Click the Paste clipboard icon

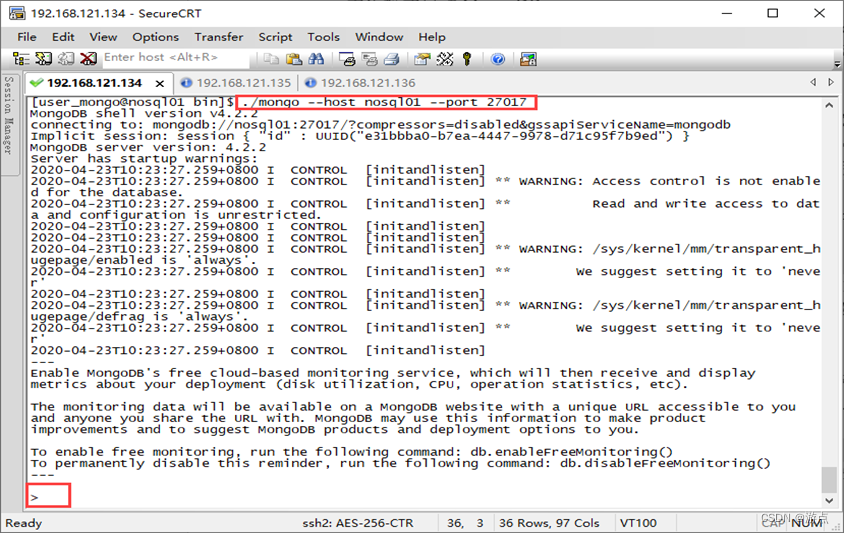click(294, 59)
